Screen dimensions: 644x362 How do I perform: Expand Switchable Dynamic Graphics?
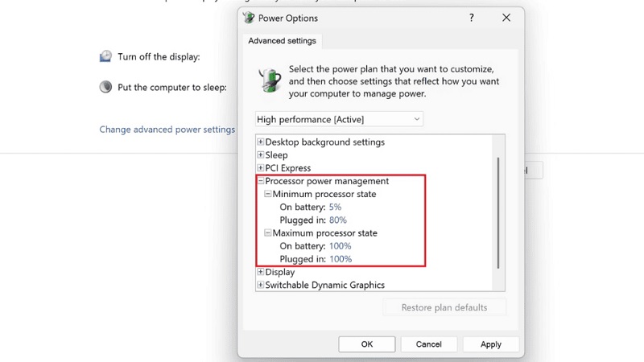[x=260, y=285]
